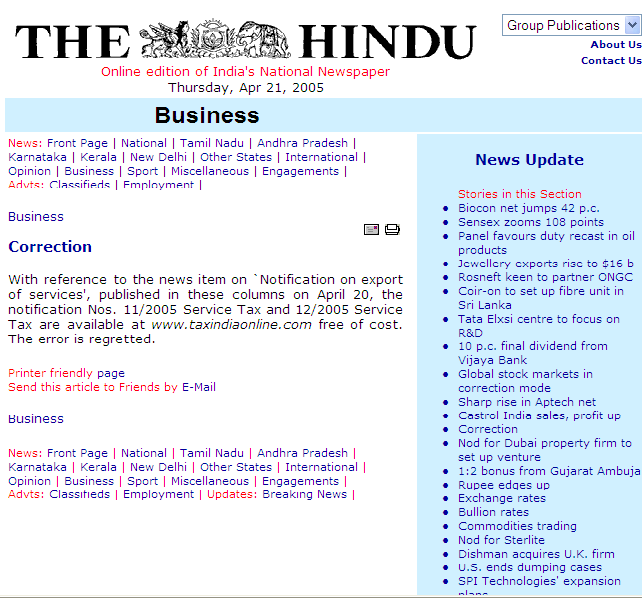The image size is (642, 598).
Task: Open International section in top navigation
Action: (x=321, y=157)
